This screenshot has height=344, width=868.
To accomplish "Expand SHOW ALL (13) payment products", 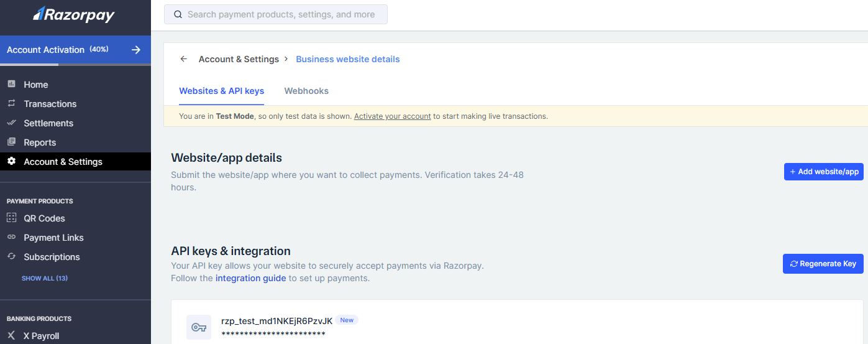I will pos(45,278).
